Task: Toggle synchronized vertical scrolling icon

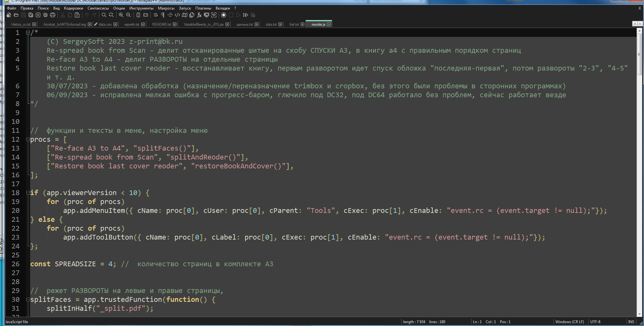Action: coord(138,15)
